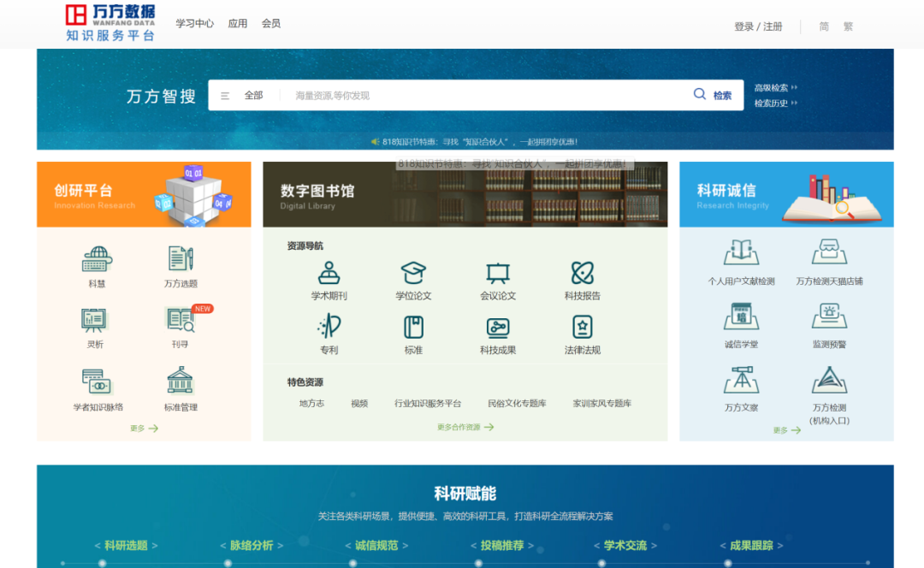
Task: Open the 诚信学堂 icon
Action: [x=741, y=317]
